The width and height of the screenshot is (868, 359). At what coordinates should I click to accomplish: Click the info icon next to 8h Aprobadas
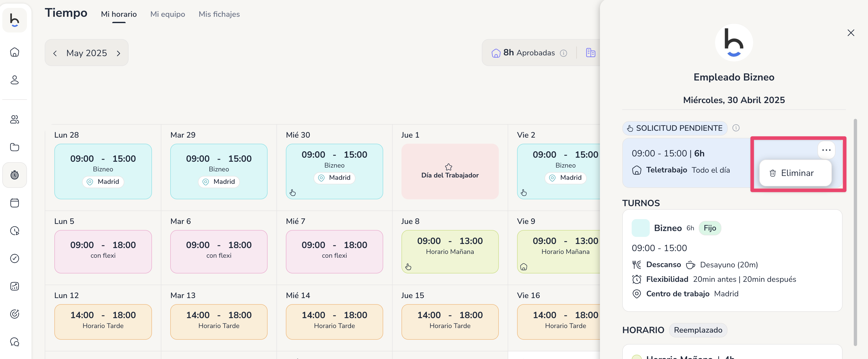coord(563,53)
